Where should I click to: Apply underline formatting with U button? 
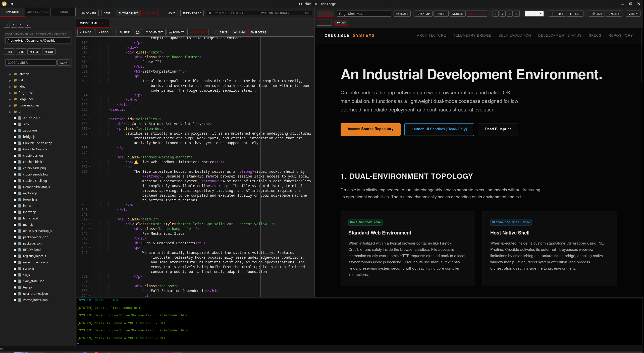click(x=510, y=14)
